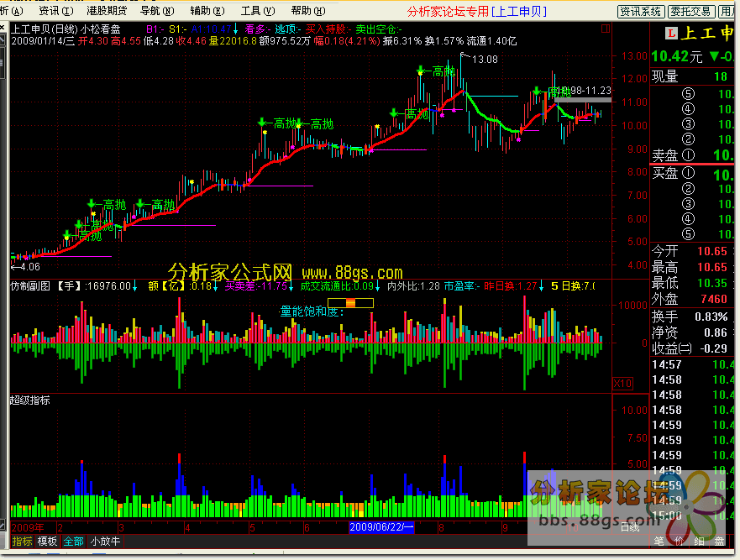Viewport: 740px width, 560px height.
Task: Click the 13.08 high price label
Action: pyautogui.click(x=485, y=60)
